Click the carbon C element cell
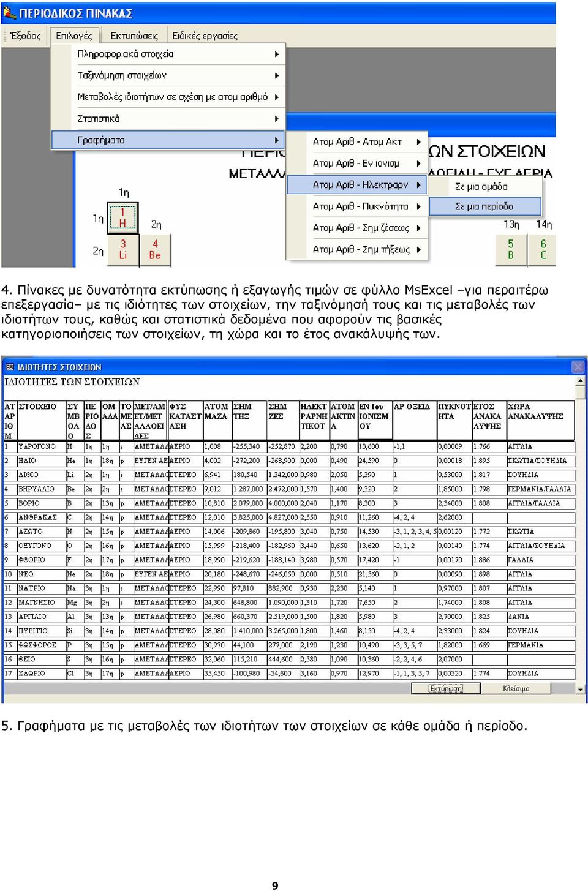This screenshot has width=588, height=891. [x=543, y=249]
